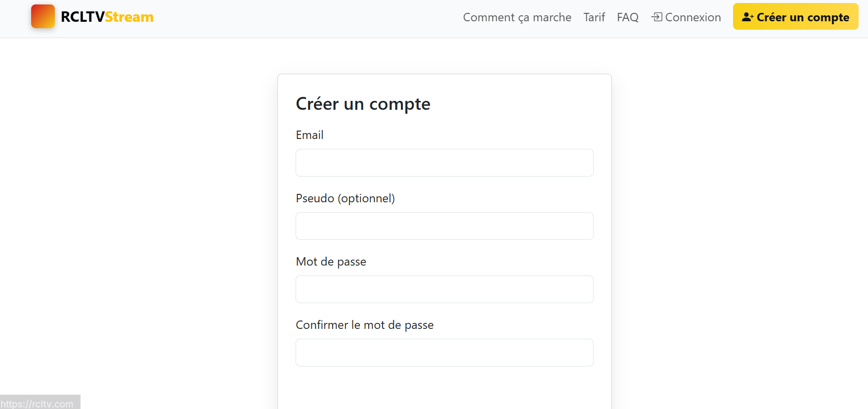Open the Comment ça marche section
The height and width of the screenshot is (409, 868).
point(517,17)
